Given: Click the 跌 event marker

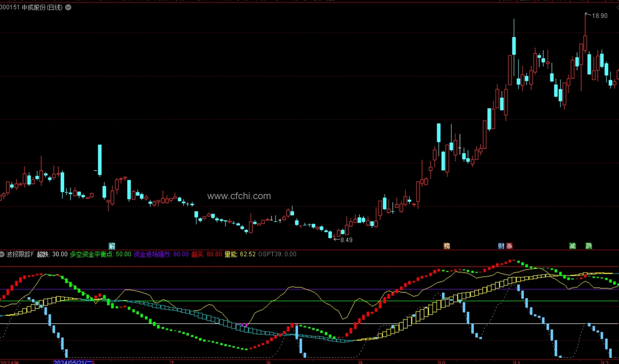Looking at the screenshot, I should 589,246.
